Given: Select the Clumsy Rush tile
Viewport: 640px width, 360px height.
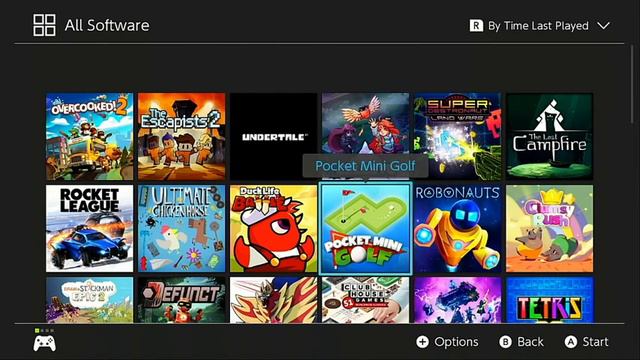Looking at the screenshot, I should 549,229.
